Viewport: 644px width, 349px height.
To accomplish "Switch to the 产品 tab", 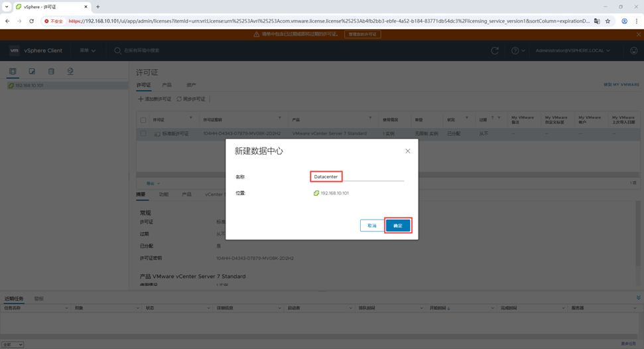I will point(167,85).
